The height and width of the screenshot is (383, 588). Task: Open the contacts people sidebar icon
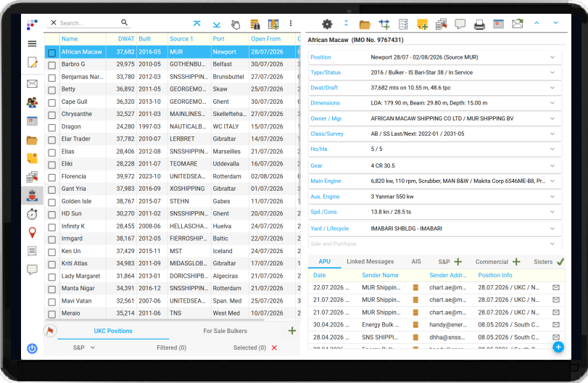coord(32,102)
